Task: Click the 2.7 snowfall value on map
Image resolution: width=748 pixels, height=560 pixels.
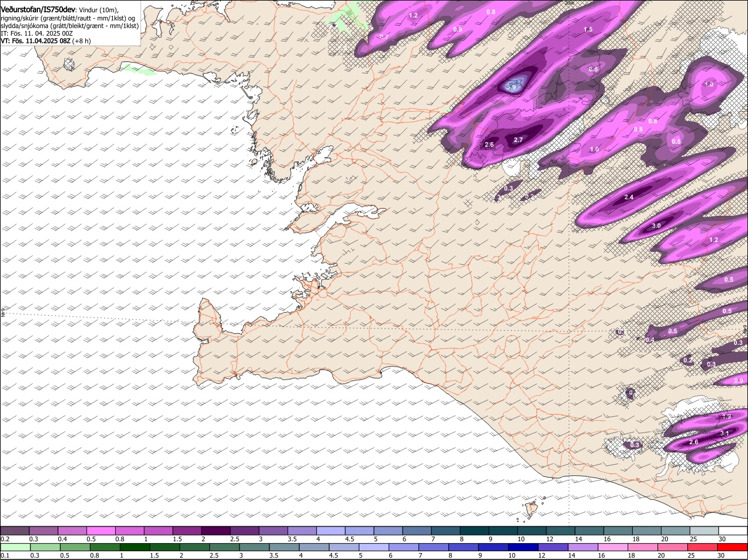Action: click(x=518, y=140)
